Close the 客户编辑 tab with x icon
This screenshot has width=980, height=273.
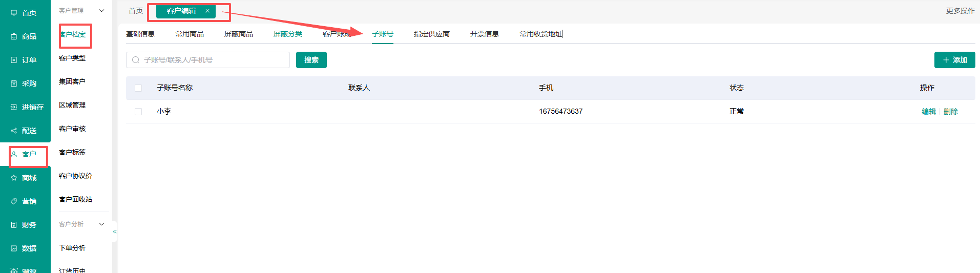(x=207, y=11)
